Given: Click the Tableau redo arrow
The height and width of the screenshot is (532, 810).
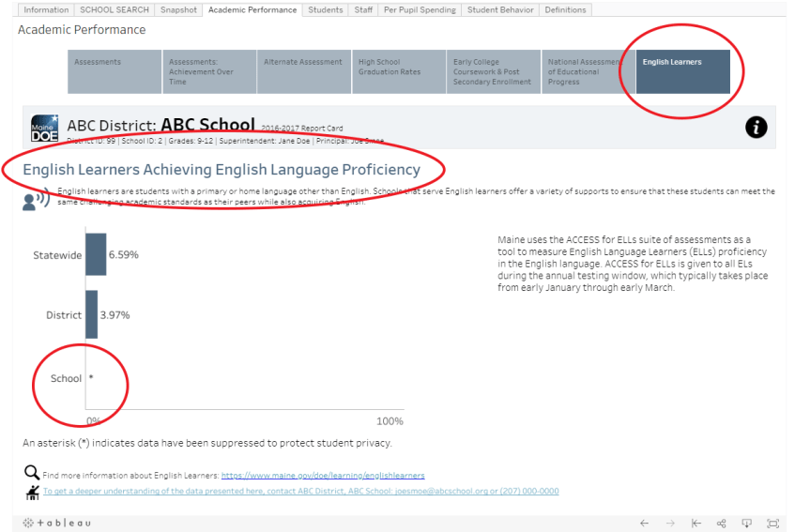Looking at the screenshot, I should coord(670,523).
